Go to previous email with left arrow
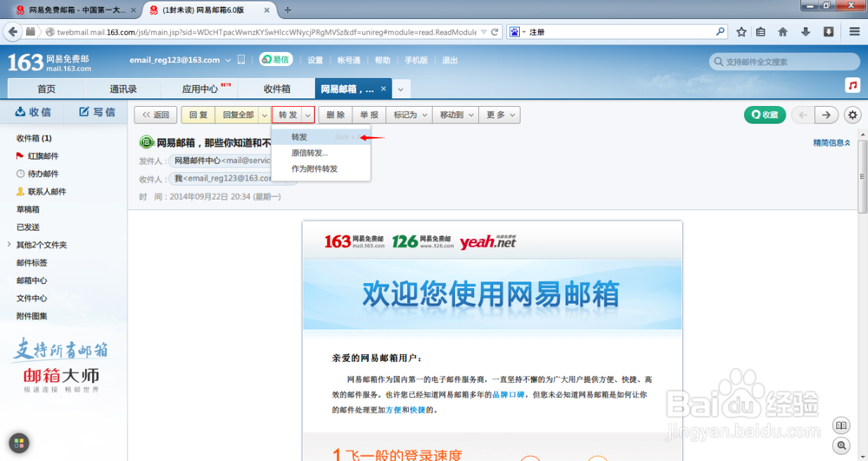This screenshot has height=461, width=868. (x=803, y=115)
